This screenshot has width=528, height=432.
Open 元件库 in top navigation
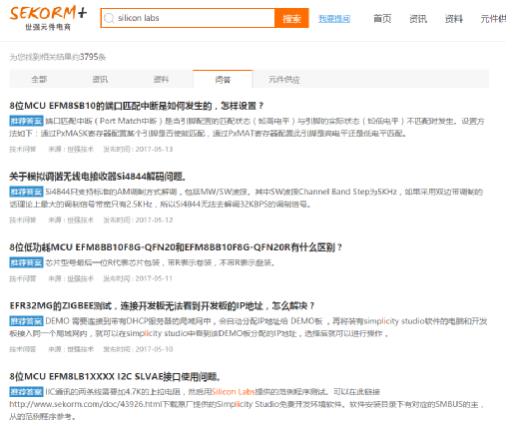tap(493, 19)
